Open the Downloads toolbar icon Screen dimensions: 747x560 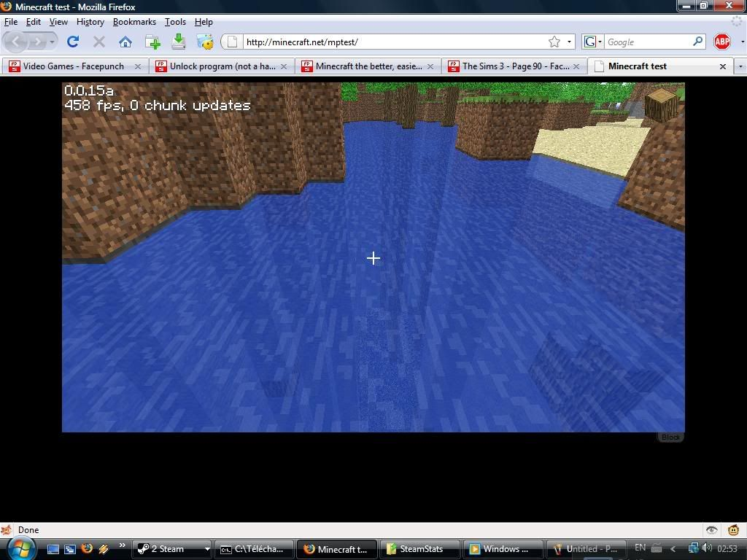point(179,42)
